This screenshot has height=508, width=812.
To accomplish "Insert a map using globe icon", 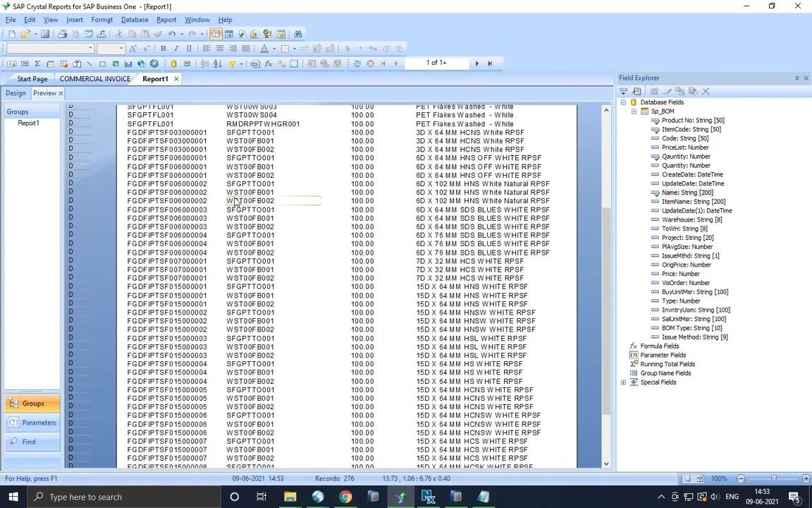I will tap(141, 64).
